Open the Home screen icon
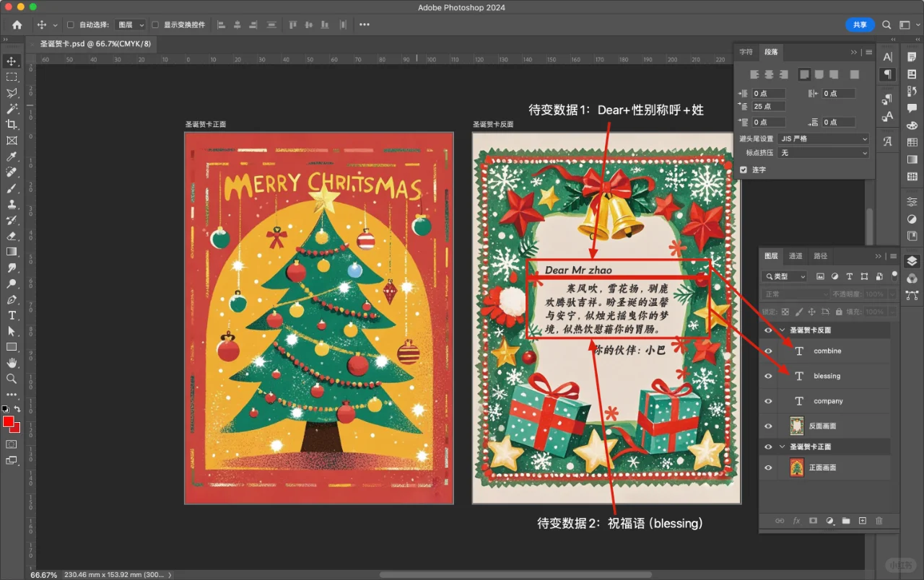The width and height of the screenshot is (924, 580). (17, 25)
